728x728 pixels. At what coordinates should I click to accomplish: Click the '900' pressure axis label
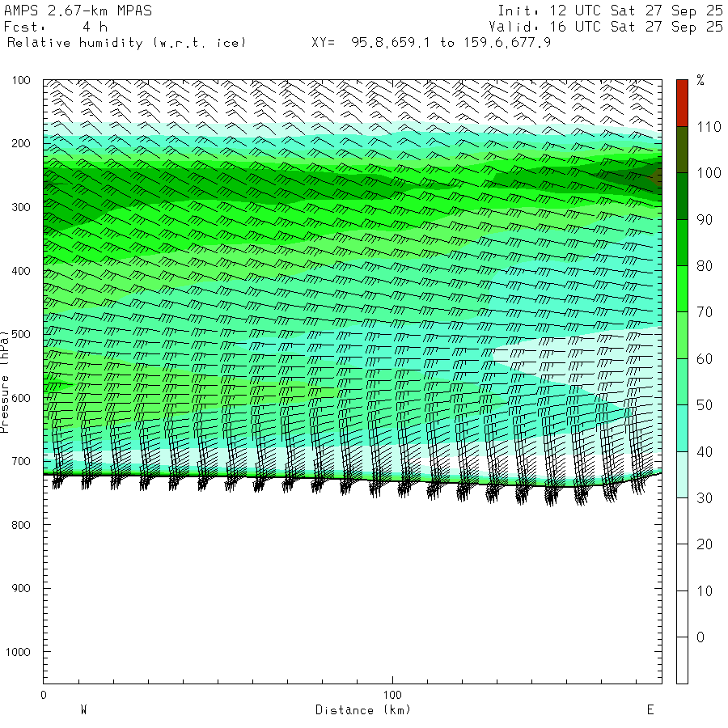pos(21,588)
